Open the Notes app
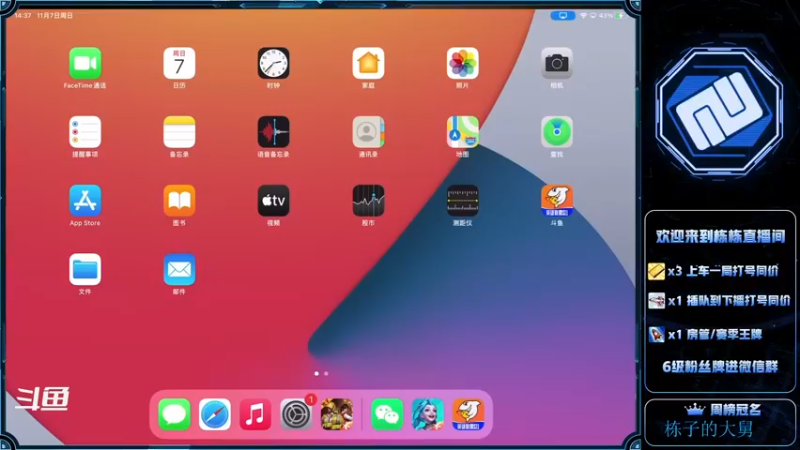800x450 pixels. point(179,132)
